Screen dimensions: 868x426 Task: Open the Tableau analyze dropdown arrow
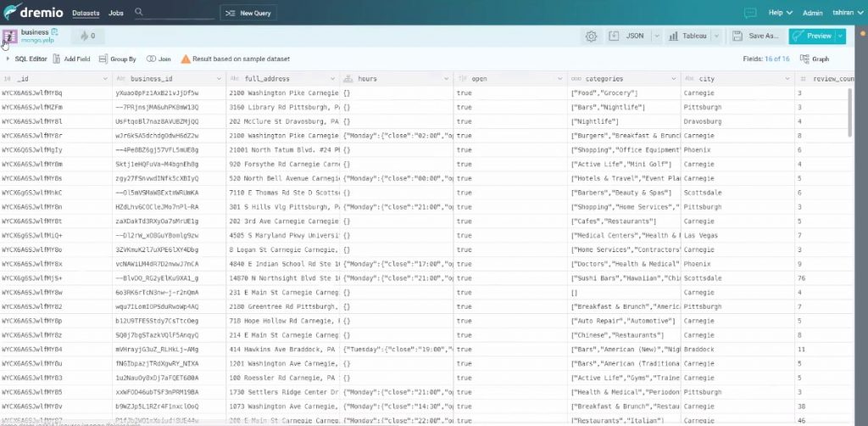(x=716, y=36)
